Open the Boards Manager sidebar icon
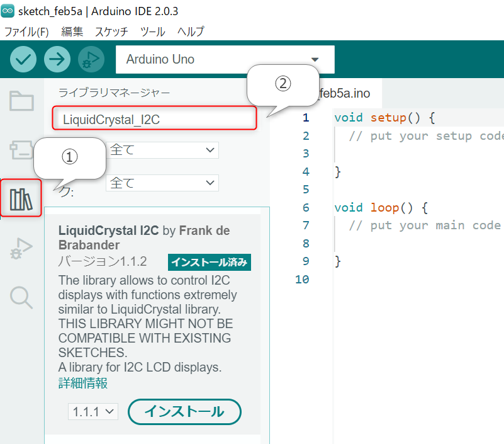 tap(21, 150)
